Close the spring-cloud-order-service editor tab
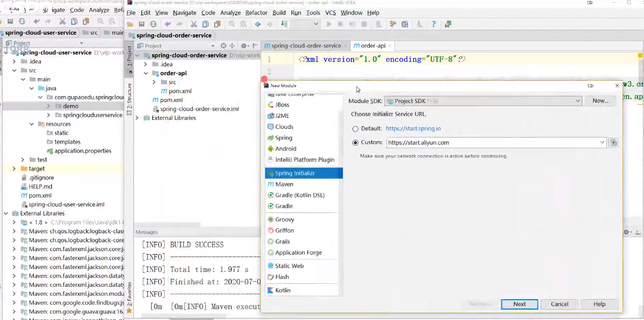This screenshot has width=644, height=320. tap(346, 46)
